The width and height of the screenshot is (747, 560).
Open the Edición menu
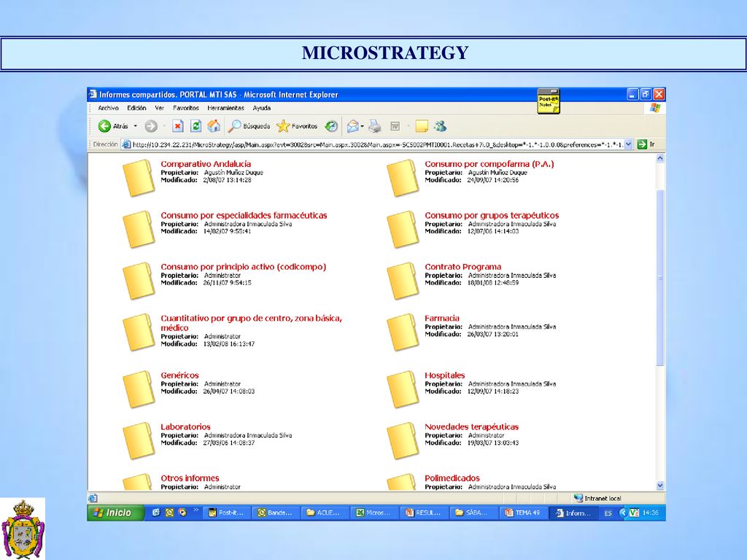click(136, 108)
